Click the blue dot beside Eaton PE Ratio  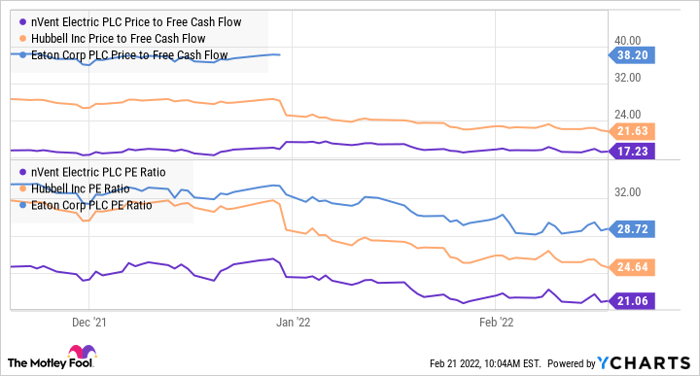tap(23, 205)
